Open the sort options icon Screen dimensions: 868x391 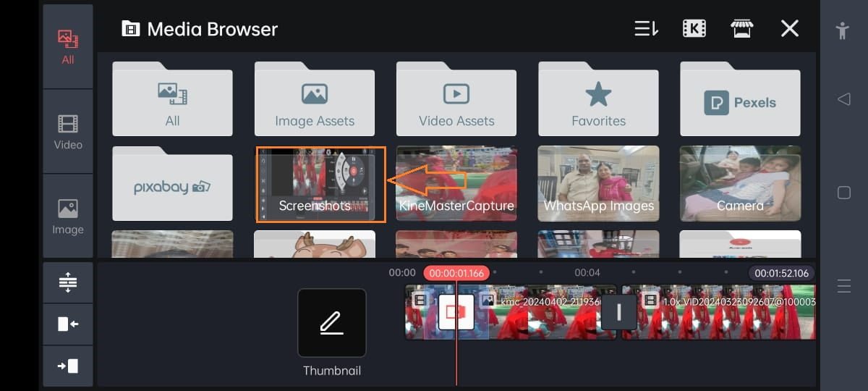(646, 29)
